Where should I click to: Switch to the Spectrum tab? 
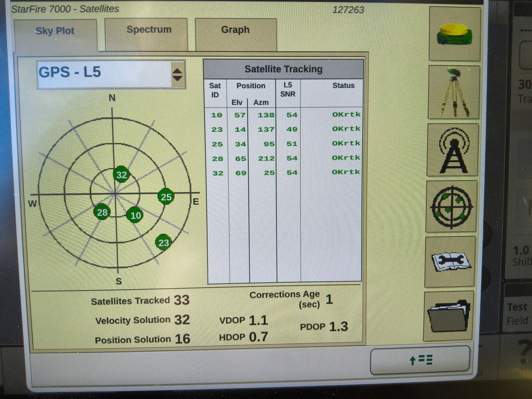pos(148,29)
